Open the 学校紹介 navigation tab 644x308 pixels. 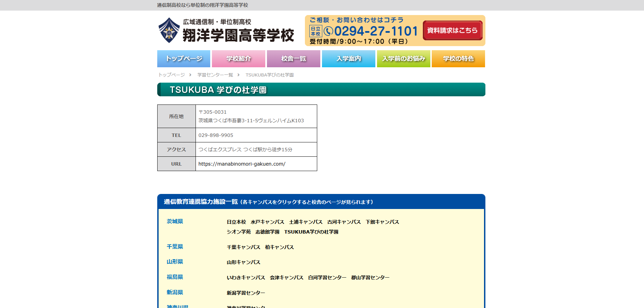(x=239, y=59)
